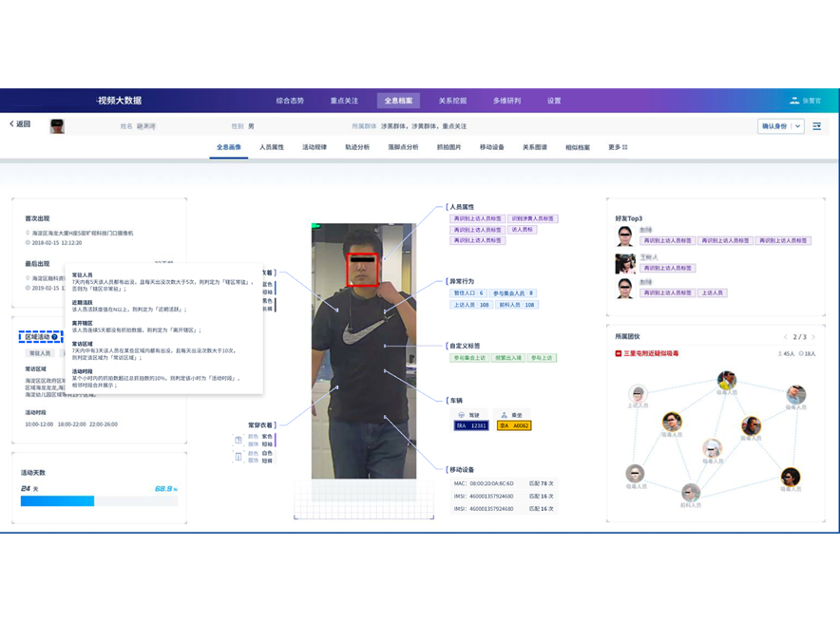
Task: Switch to the 活动规律 tab
Action: tap(315, 147)
